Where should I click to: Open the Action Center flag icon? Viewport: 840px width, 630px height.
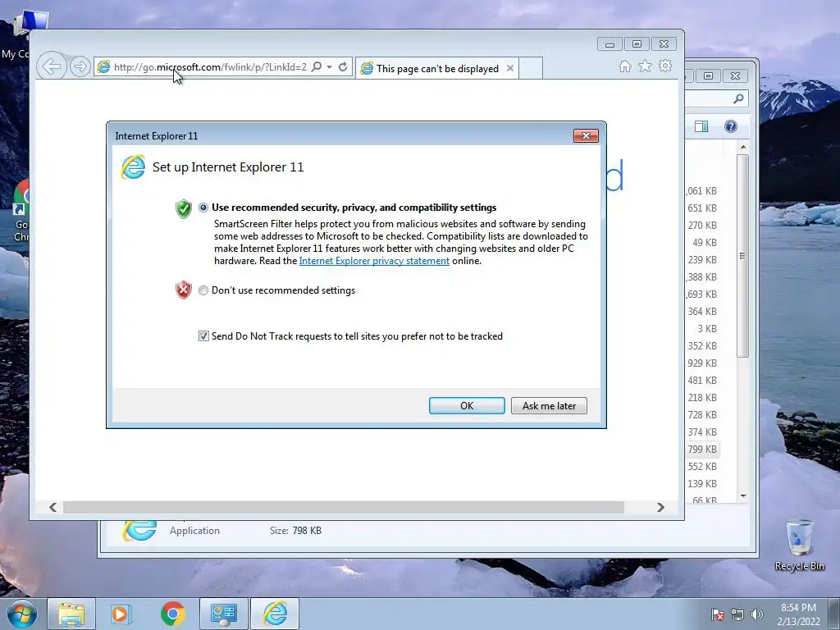pyautogui.click(x=718, y=614)
